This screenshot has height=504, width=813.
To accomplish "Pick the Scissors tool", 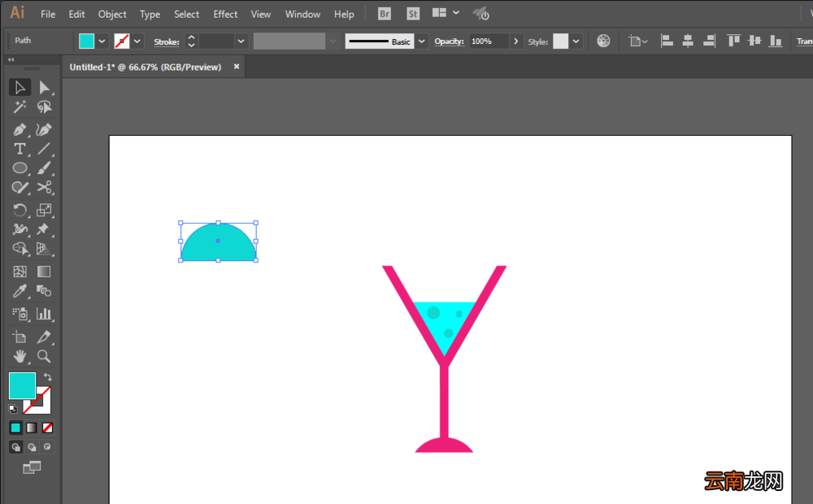I will 44,187.
